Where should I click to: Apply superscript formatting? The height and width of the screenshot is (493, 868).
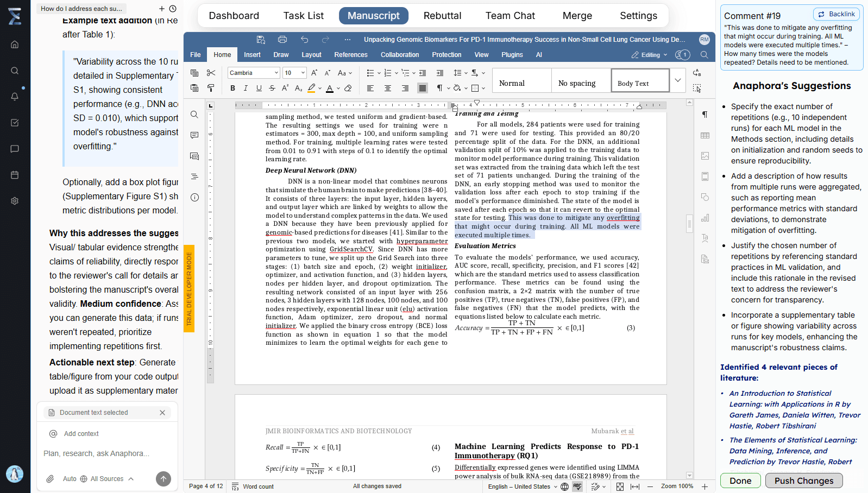(285, 88)
